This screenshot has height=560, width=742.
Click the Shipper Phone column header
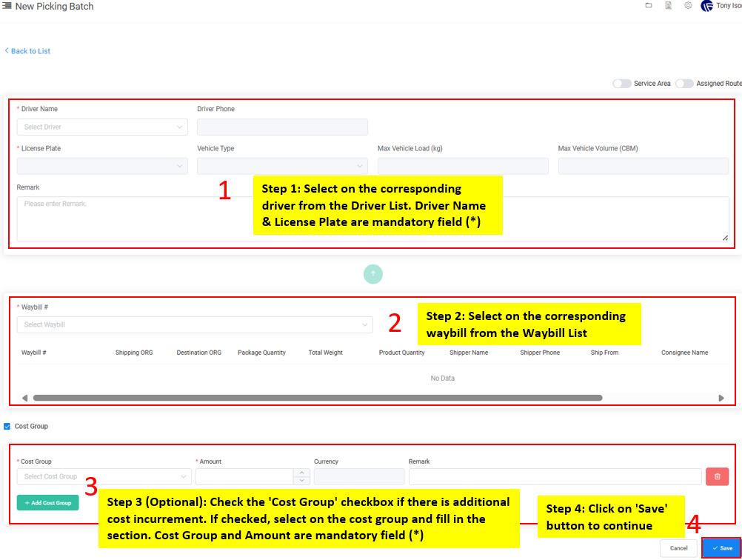click(539, 353)
